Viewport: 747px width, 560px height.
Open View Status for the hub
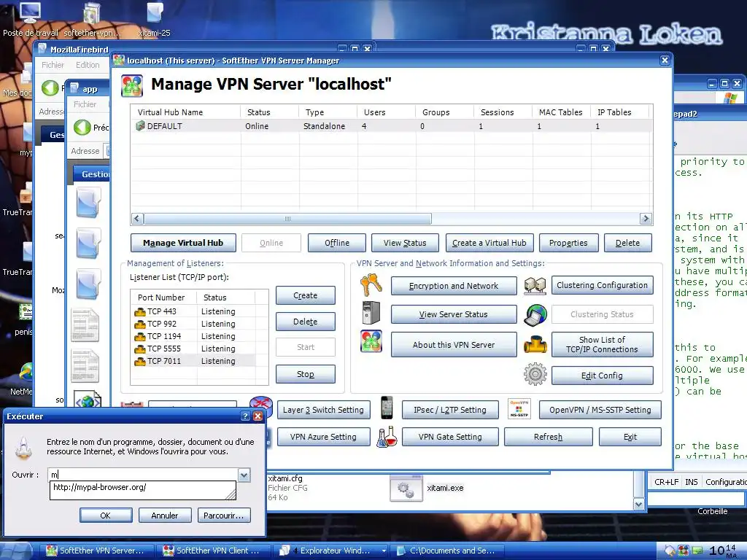tap(405, 243)
